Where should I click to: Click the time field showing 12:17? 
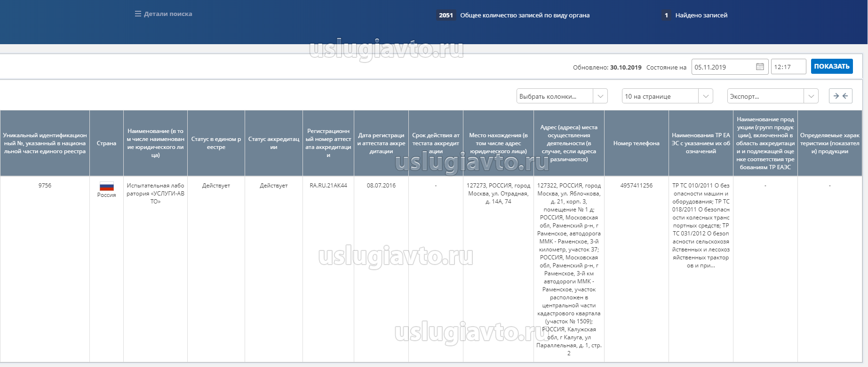click(788, 67)
